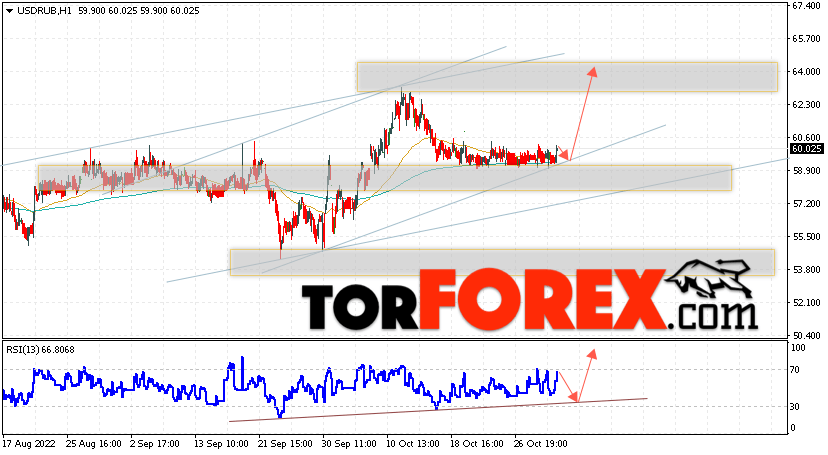Open the USDRUB,H1 symbol dropdown arrow
Viewport: 828px width, 455px height.
[x=10, y=11]
